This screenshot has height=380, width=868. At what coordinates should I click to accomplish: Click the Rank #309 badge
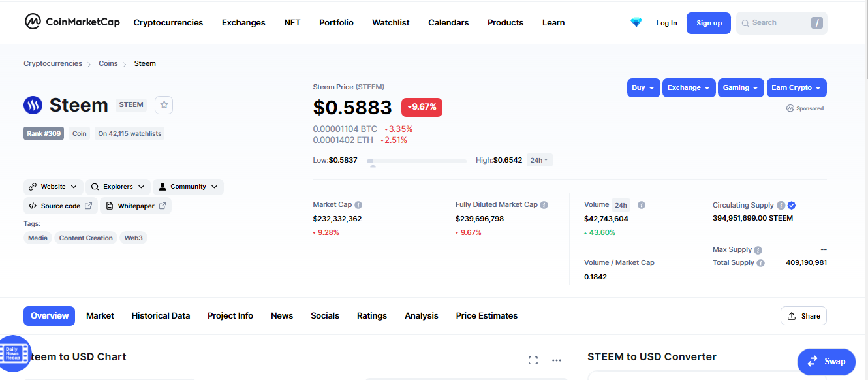pyautogui.click(x=44, y=133)
